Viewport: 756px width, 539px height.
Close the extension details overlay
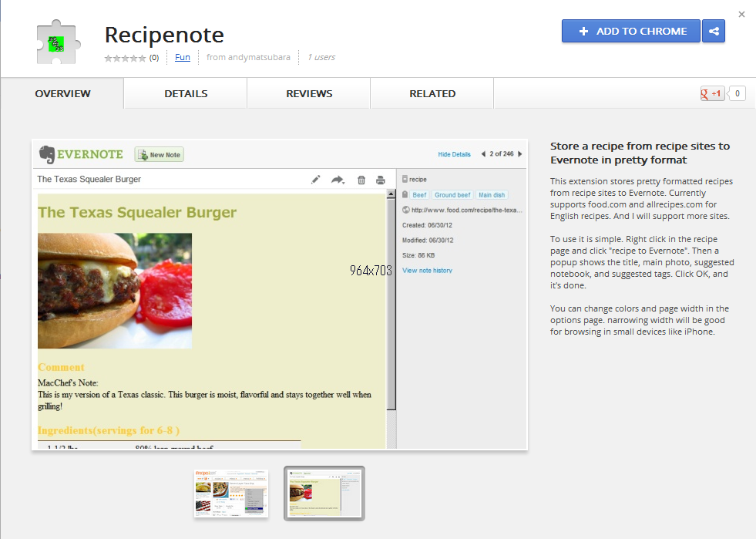(741, 15)
